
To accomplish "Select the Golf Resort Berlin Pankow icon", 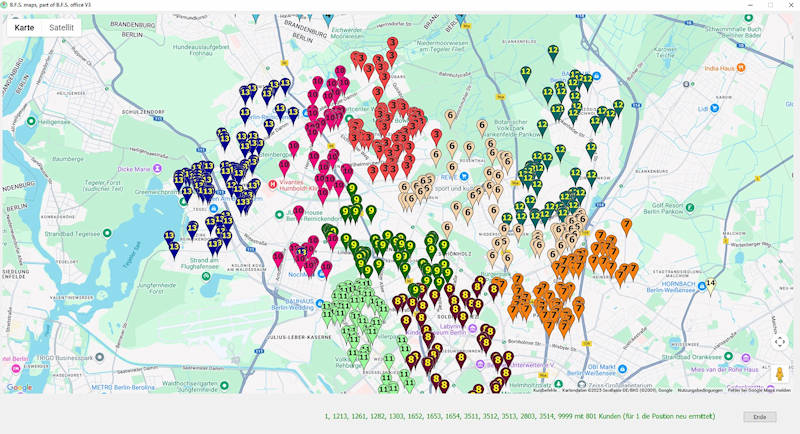I will (x=690, y=207).
